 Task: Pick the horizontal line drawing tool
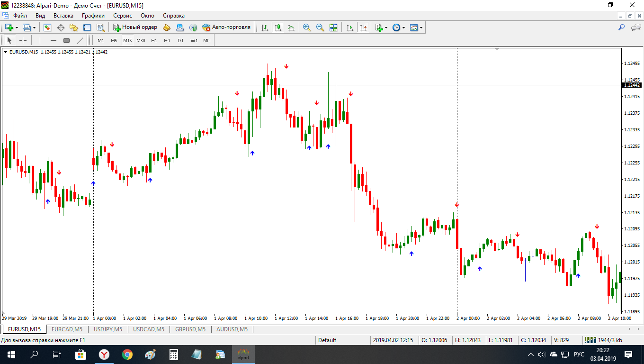54,40
